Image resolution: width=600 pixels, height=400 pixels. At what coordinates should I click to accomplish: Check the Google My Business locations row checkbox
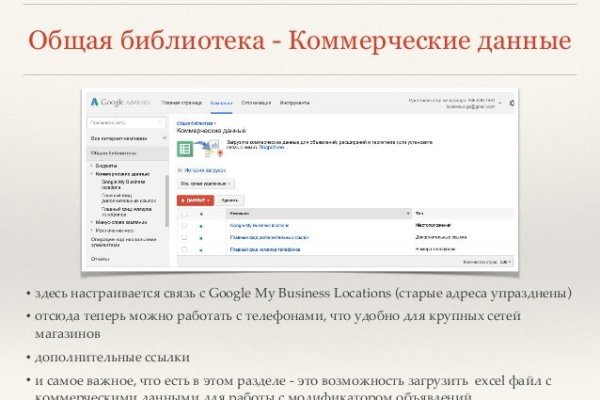point(183,226)
